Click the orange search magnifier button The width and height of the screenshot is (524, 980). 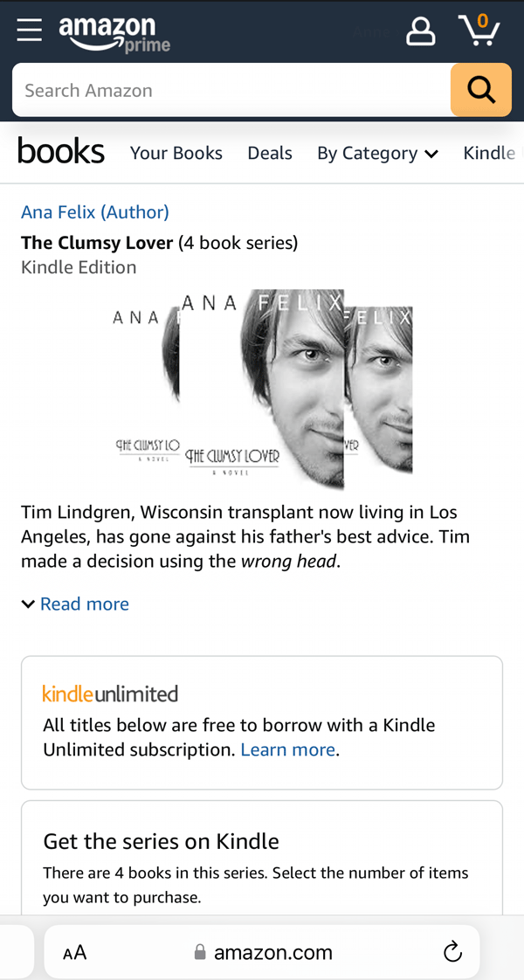click(481, 90)
